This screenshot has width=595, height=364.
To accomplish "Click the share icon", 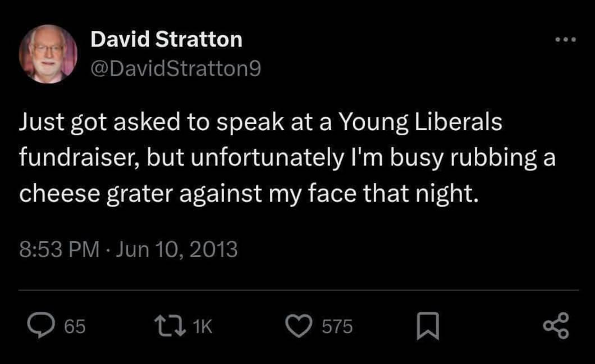I will click(x=557, y=326).
